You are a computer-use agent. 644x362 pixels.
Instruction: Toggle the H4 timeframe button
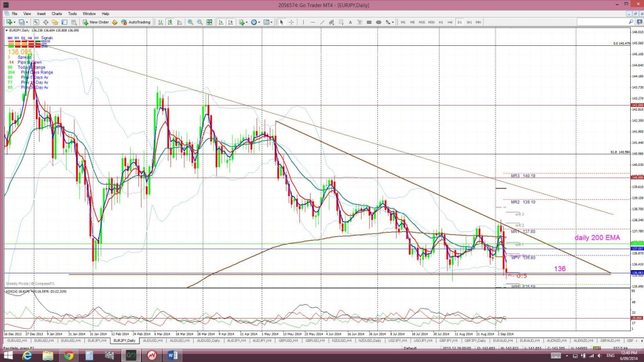(x=450, y=22)
